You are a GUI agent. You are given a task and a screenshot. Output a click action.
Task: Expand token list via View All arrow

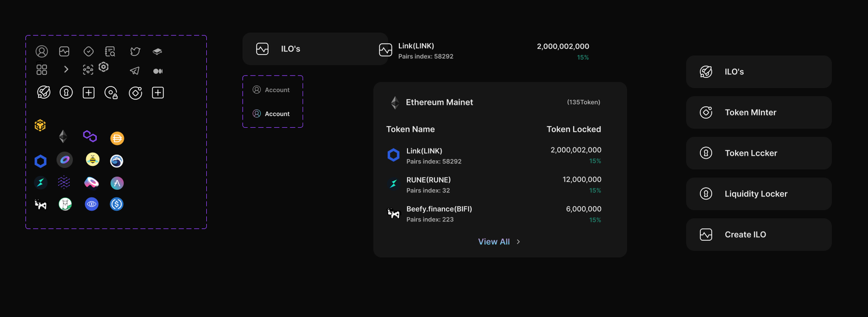point(518,241)
